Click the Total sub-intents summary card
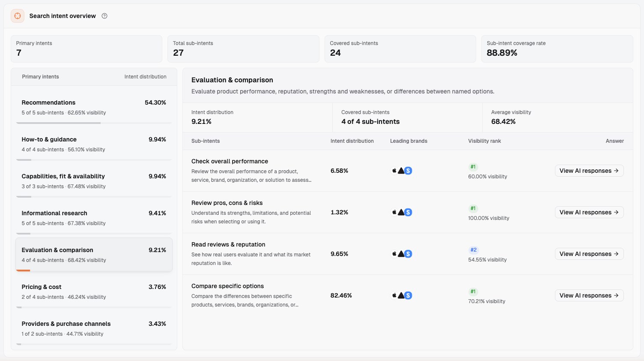 point(243,49)
